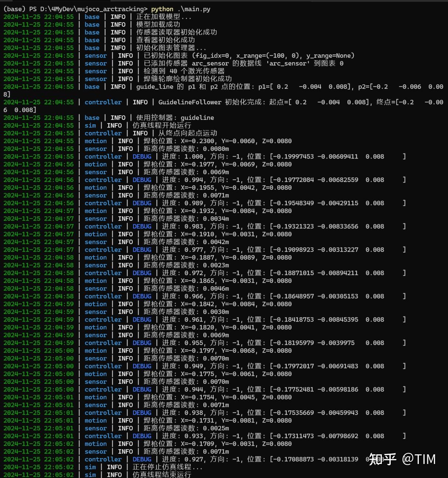This screenshot has height=478, width=448.
Task: Click the 检测到 40 个激光传感器 line
Action: pyautogui.click(x=184, y=71)
